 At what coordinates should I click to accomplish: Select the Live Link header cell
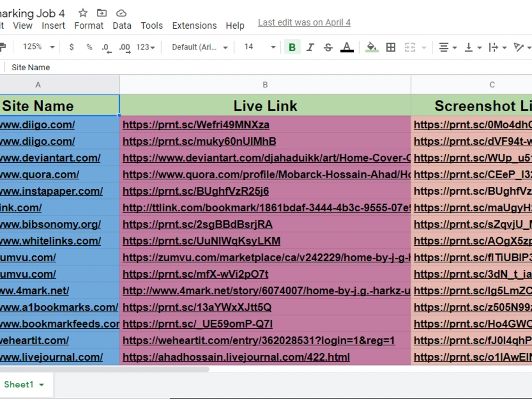point(265,105)
